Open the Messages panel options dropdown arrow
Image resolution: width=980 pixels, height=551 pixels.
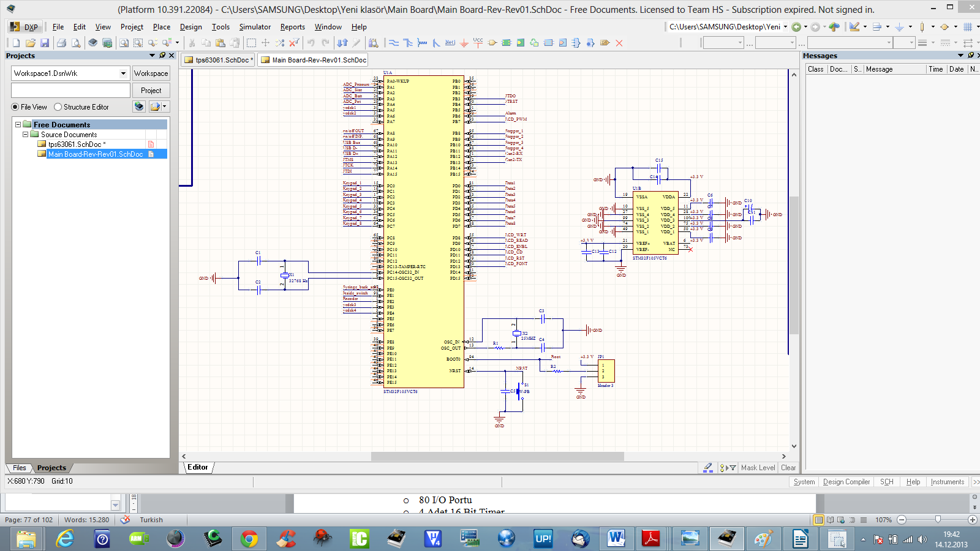[960, 55]
